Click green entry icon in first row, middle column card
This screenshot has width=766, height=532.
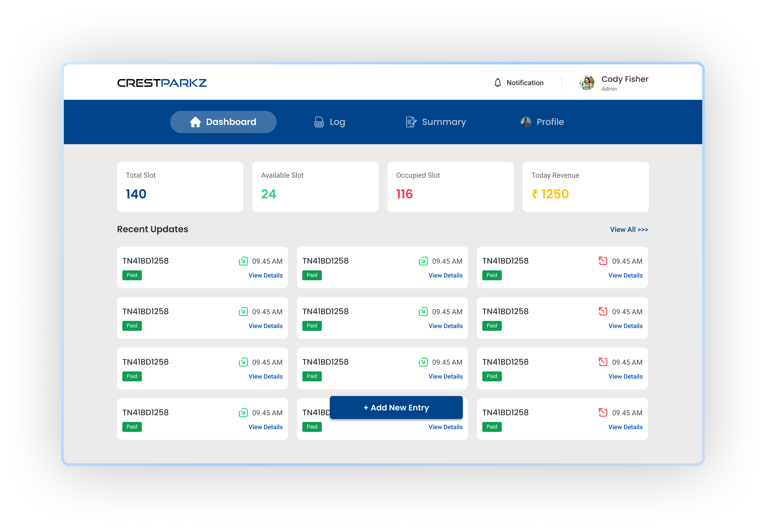click(x=423, y=261)
